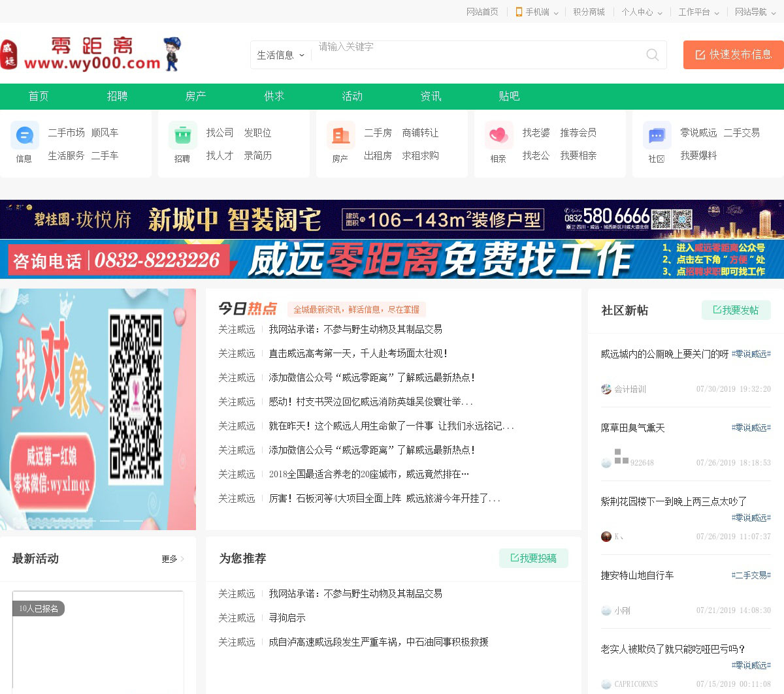Click the 我要发帖 button
Screen dimensions: 784x694
point(736,310)
